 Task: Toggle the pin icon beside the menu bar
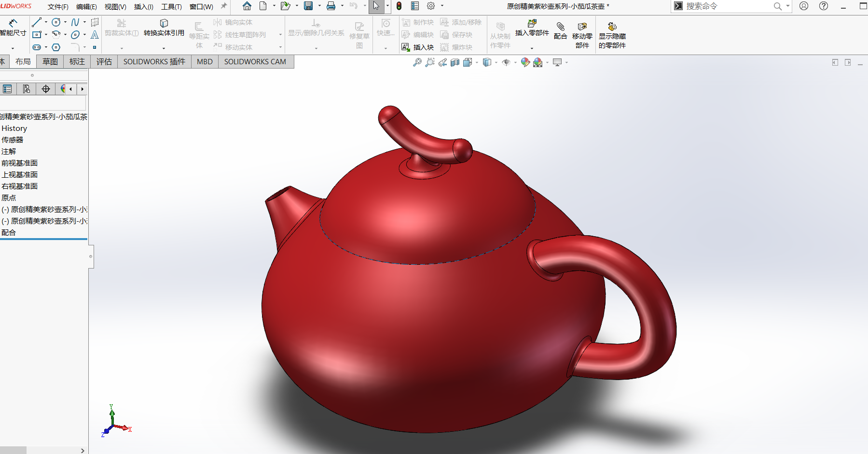224,6
